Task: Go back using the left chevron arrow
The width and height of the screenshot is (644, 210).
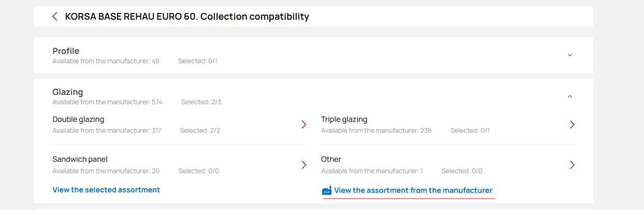Action: click(x=55, y=17)
